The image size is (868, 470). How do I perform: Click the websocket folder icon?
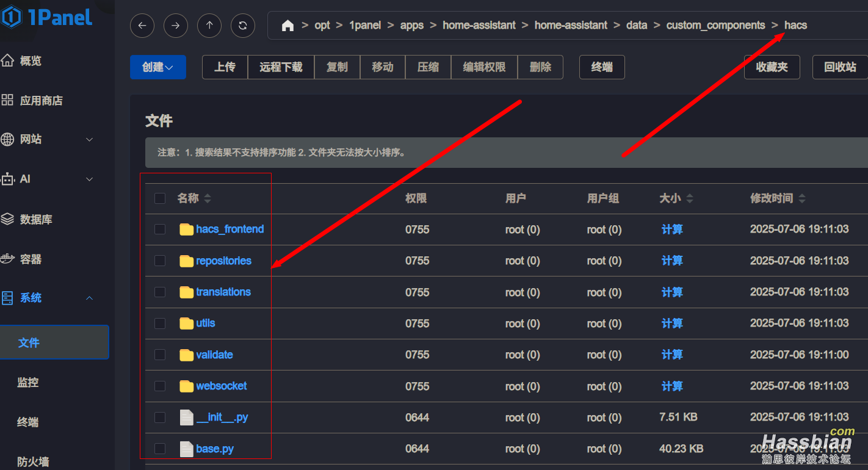tap(186, 386)
